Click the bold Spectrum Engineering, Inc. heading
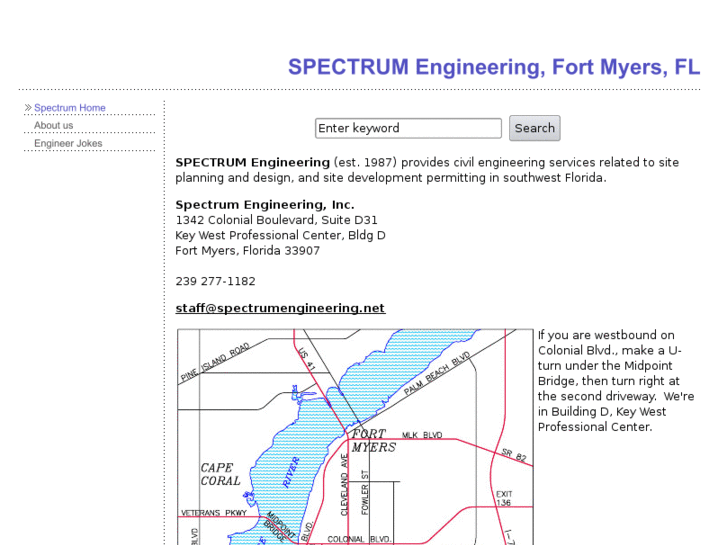 (x=265, y=205)
